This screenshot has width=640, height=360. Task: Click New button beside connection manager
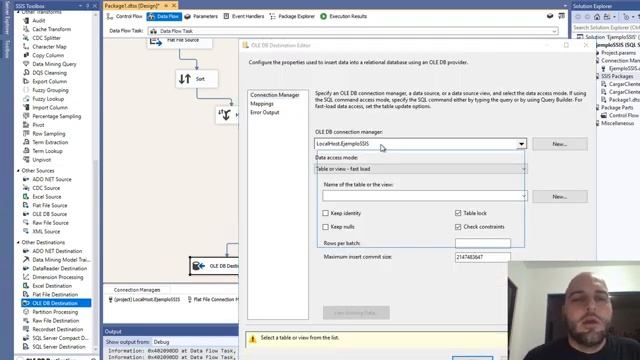[x=560, y=144]
